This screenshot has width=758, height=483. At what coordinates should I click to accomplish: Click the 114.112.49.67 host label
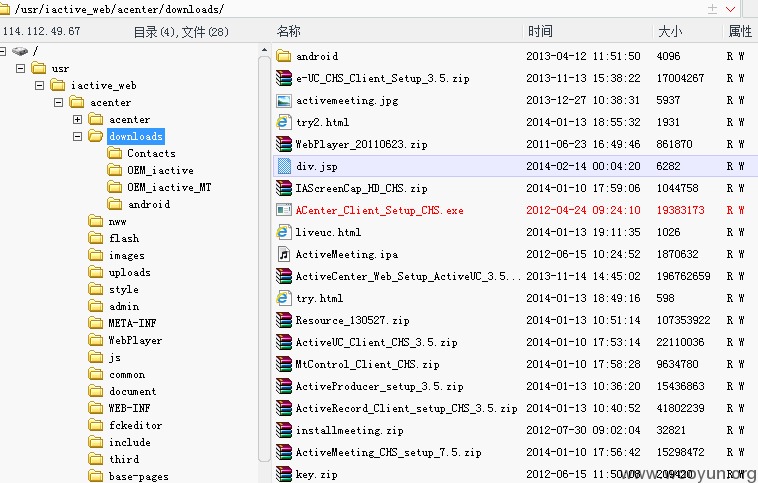coord(42,31)
